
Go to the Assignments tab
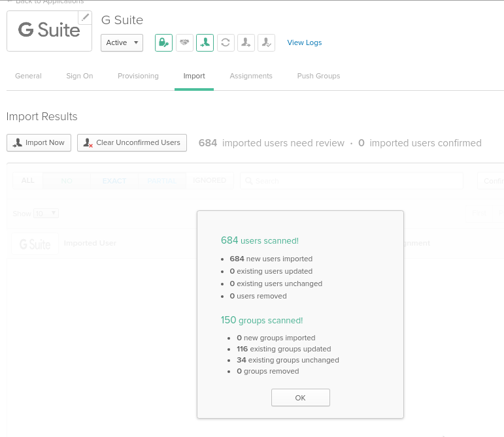point(251,76)
